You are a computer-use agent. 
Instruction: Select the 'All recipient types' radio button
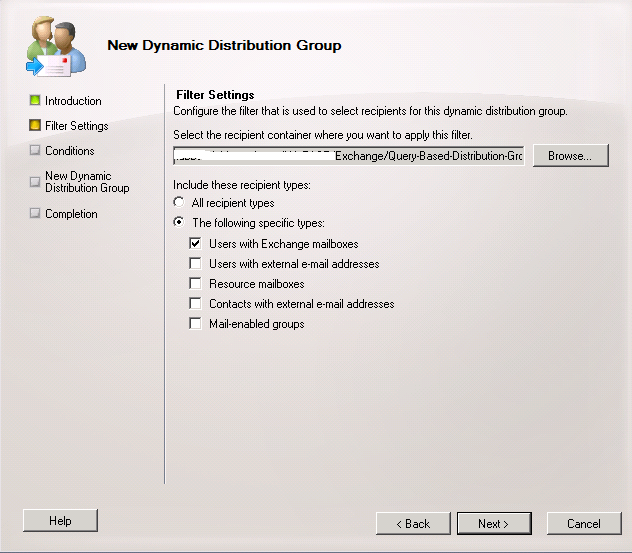179,203
